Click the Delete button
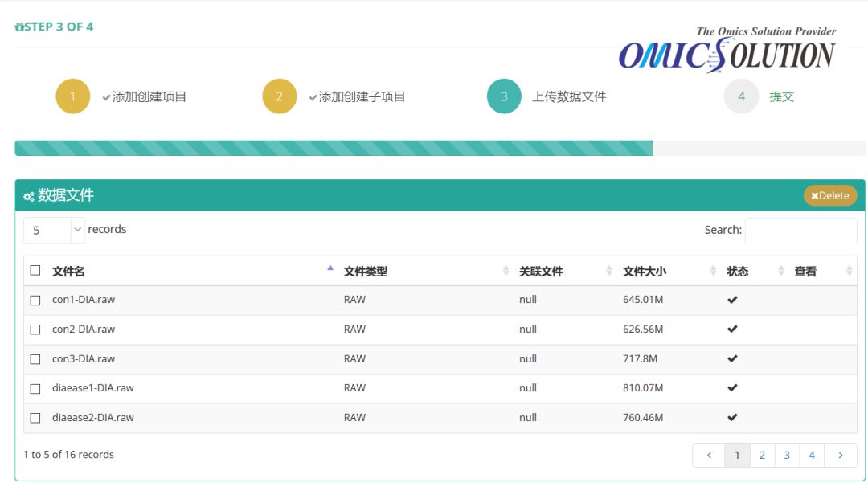This screenshot has height=483, width=868. coord(829,195)
